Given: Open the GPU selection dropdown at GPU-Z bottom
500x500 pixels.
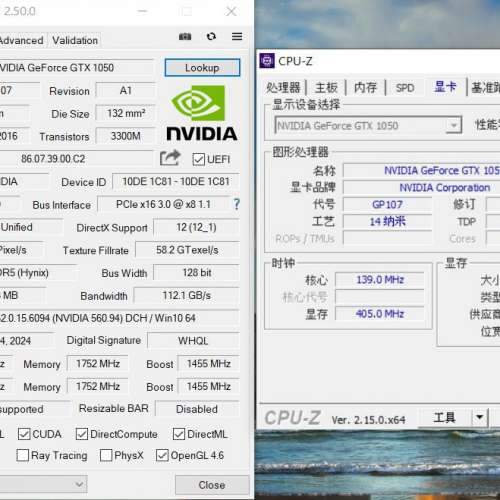Looking at the screenshot, I should (x=43, y=484).
